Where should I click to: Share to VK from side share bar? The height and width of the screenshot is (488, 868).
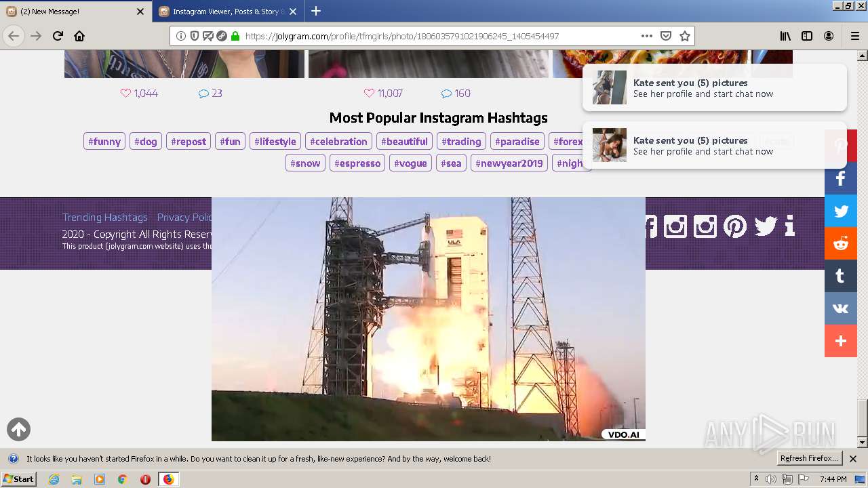coord(841,308)
